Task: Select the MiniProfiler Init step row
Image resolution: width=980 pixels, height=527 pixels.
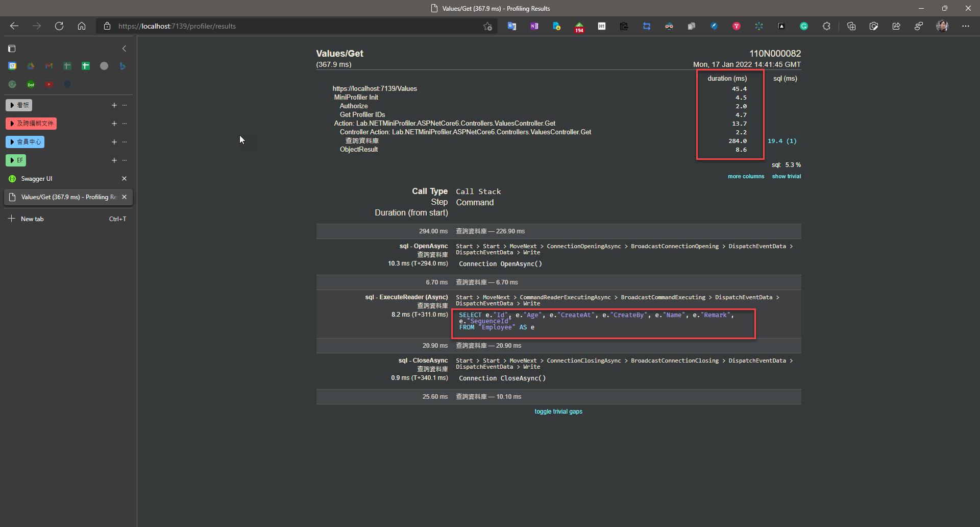Action: (x=356, y=98)
